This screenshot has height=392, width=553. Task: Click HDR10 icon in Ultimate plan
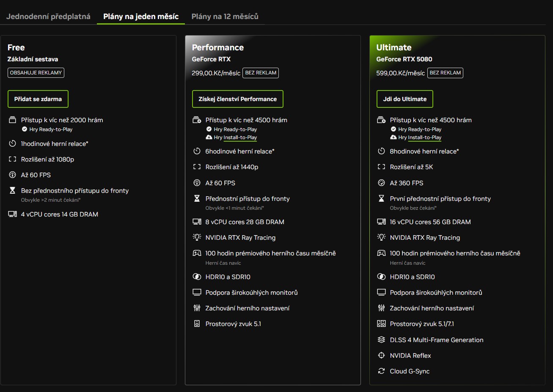pos(381,277)
